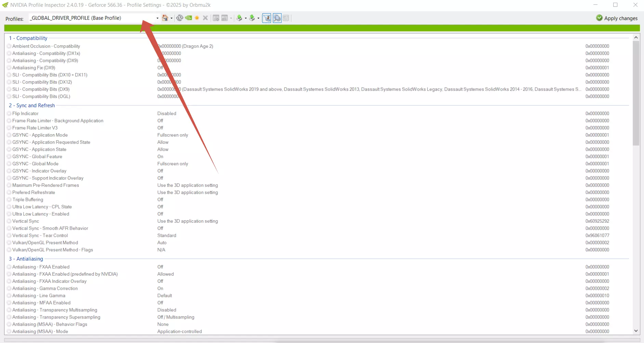644x343 pixels.
Task: Click the Off value for Ultra Low Latency - Enabled
Action: pos(160,214)
